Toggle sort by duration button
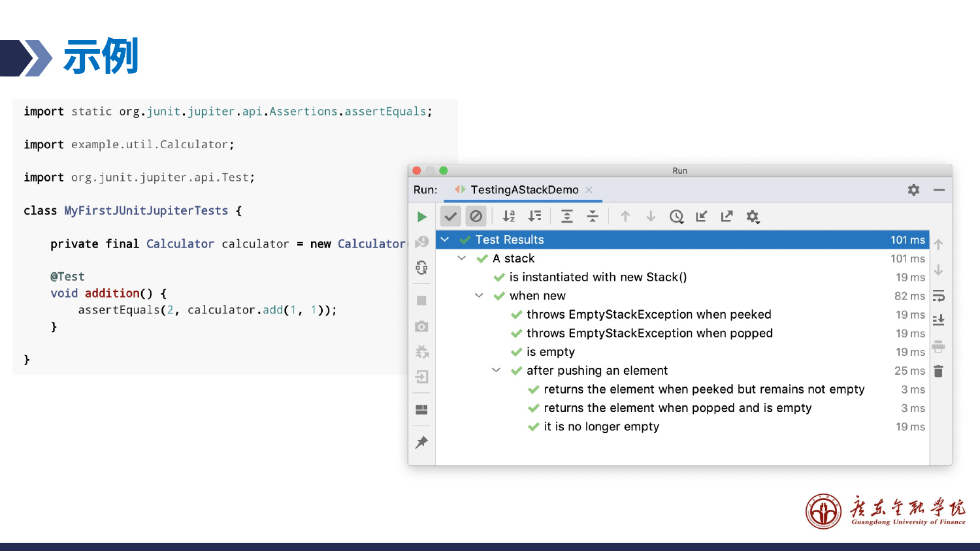 tap(534, 217)
